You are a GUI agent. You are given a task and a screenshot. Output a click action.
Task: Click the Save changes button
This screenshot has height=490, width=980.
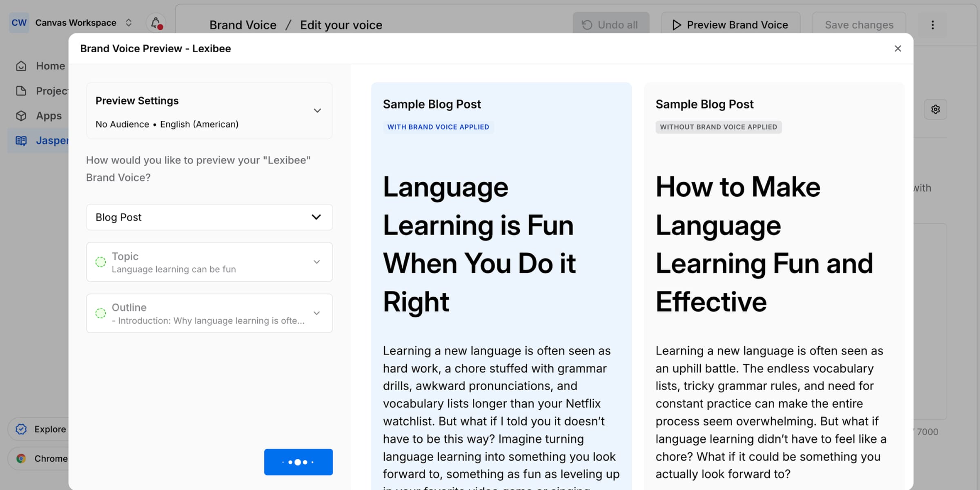click(859, 25)
